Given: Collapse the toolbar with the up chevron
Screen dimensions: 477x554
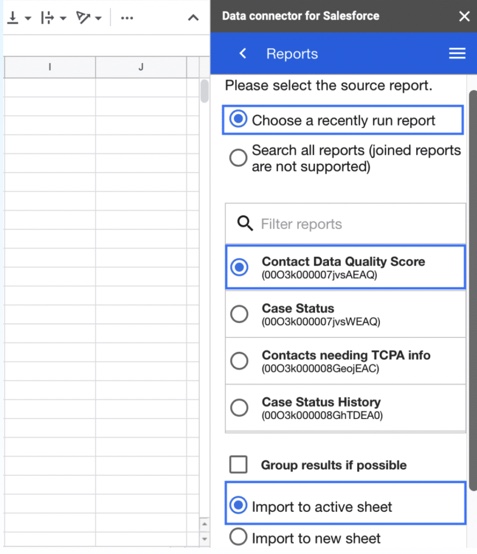Looking at the screenshot, I should 193,18.
